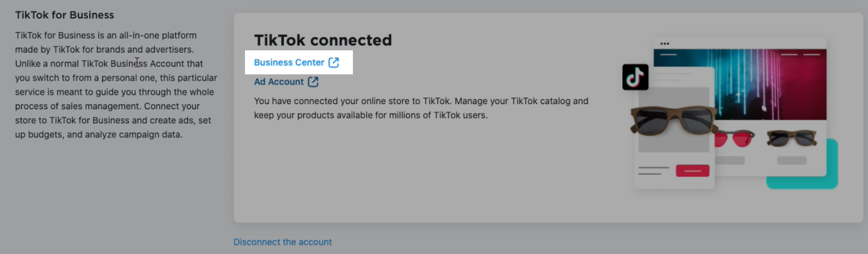
Task: Click external-link icon beside Business Center
Action: tap(334, 62)
